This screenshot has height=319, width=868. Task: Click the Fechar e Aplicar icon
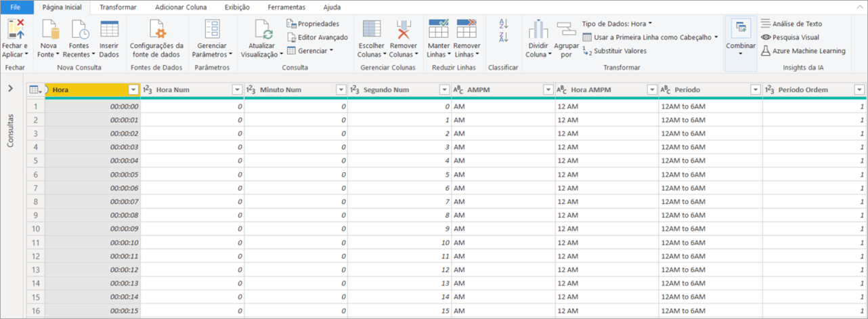click(x=16, y=30)
